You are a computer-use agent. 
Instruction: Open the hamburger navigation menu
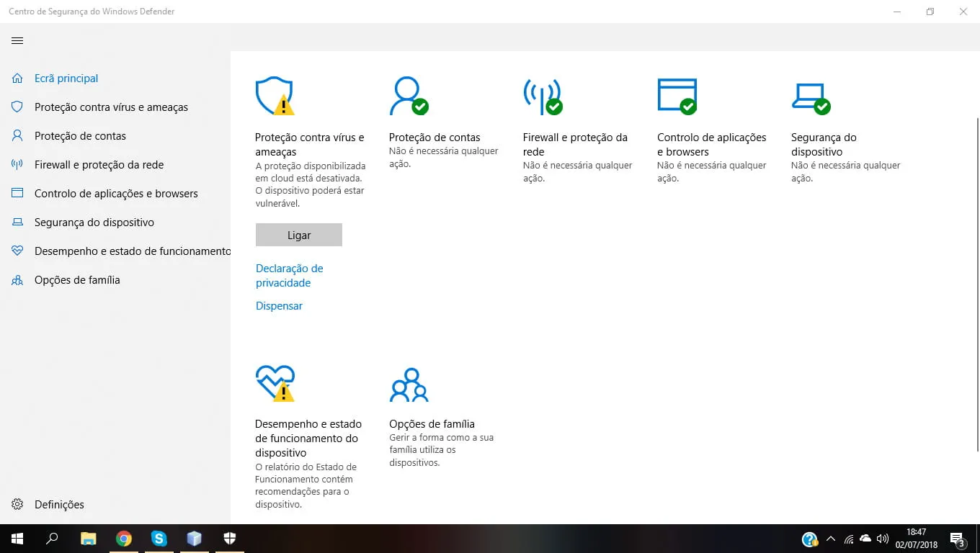point(17,40)
